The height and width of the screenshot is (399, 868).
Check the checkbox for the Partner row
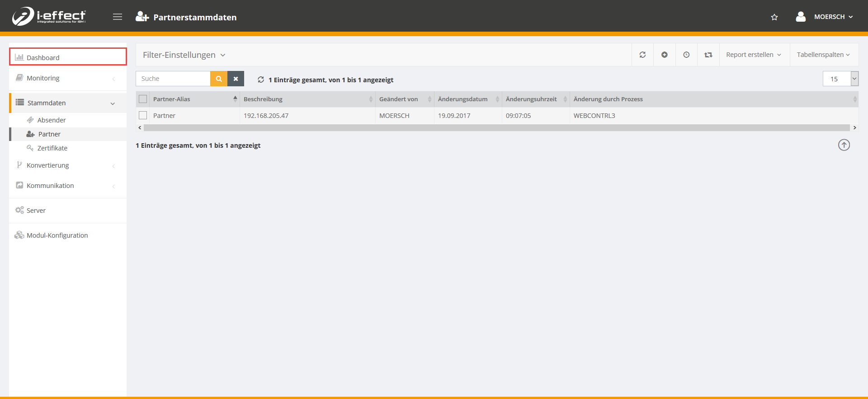(143, 115)
